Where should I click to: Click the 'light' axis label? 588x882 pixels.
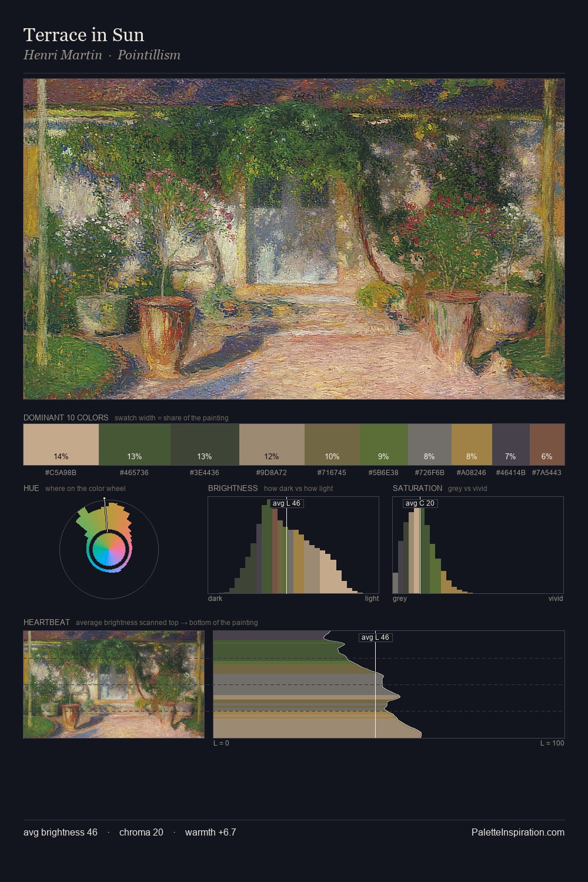(372, 599)
